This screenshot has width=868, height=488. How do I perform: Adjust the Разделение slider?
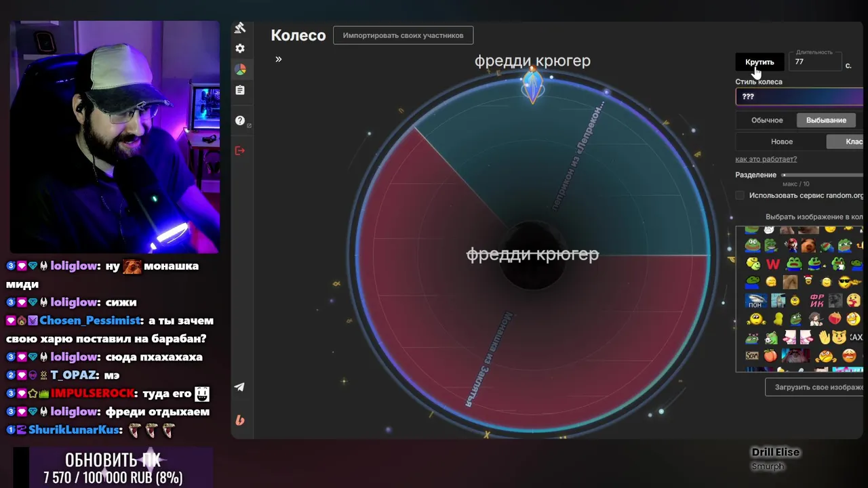tap(823, 175)
